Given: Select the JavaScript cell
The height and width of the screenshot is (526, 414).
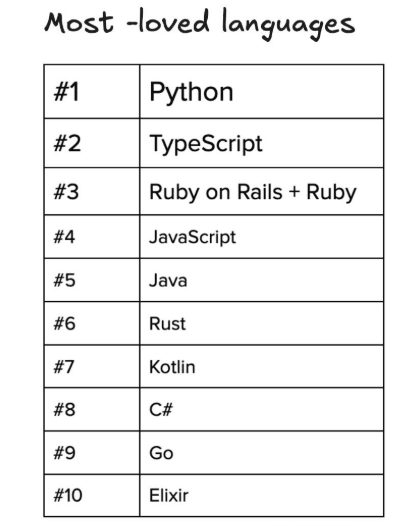Looking at the screenshot, I should point(262,237).
